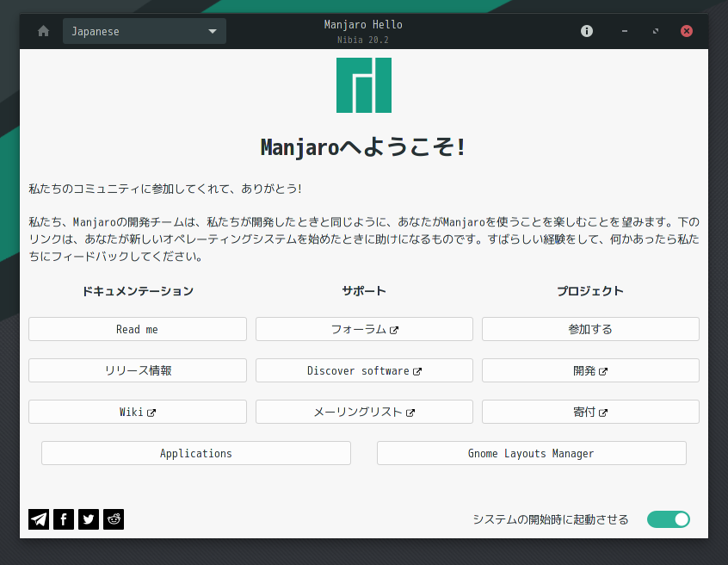
Task: Open the Telegram social link
Action: 39,519
